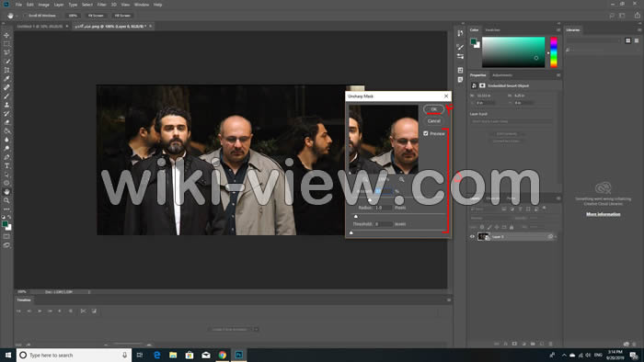Click the transition icon in Timeline
644x362 pixels.
(x=94, y=311)
